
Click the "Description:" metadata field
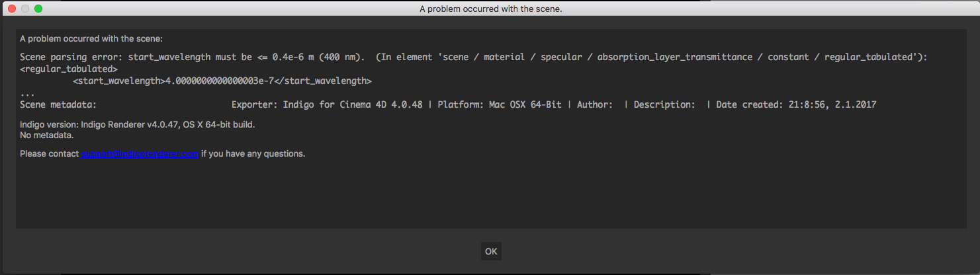[664, 104]
